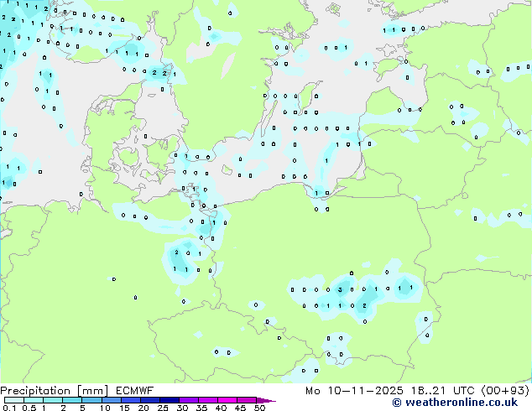Click the '10' legend scale number
This screenshot has height=411, width=532.
105,408
